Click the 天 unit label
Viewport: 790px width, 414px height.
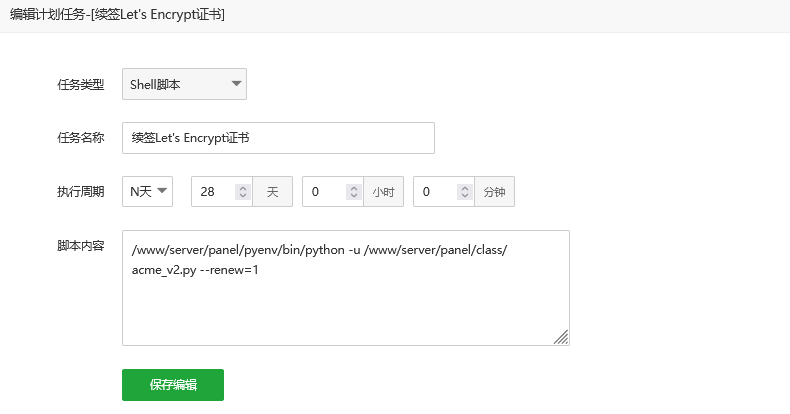pos(273,191)
